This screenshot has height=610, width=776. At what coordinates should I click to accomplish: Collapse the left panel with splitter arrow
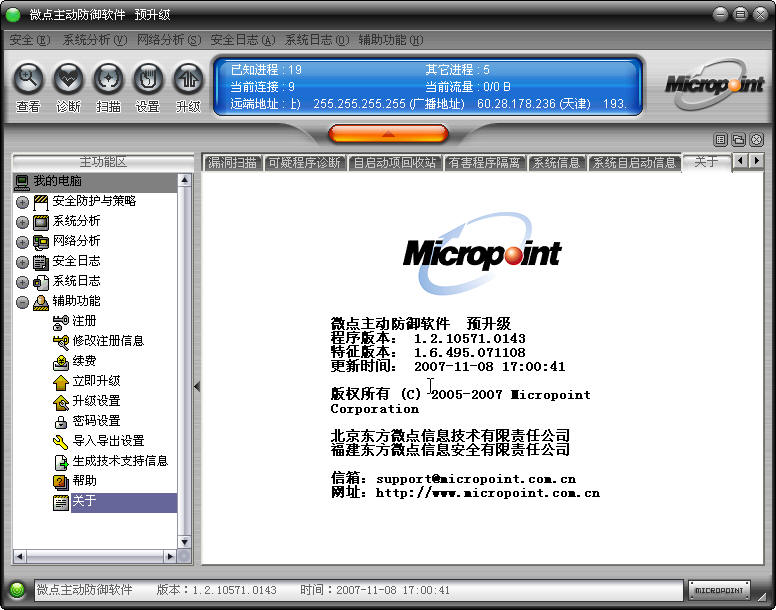pos(197,386)
